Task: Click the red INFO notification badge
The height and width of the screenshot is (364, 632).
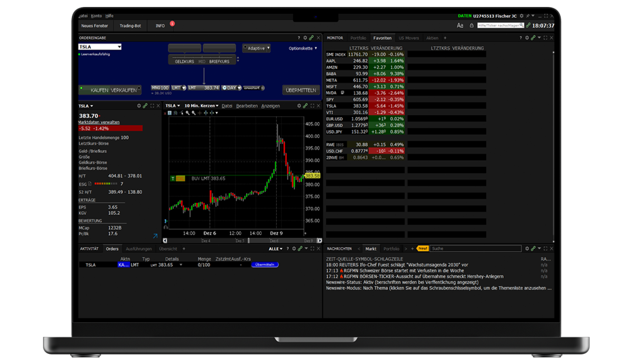Action: (x=172, y=23)
